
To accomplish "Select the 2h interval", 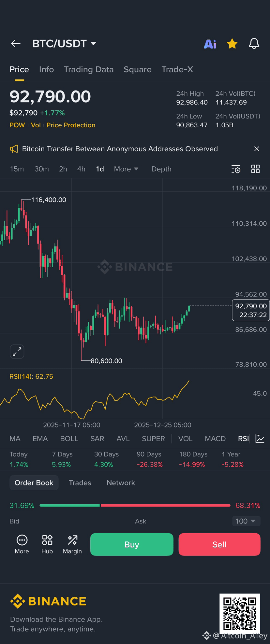I will [x=63, y=169].
